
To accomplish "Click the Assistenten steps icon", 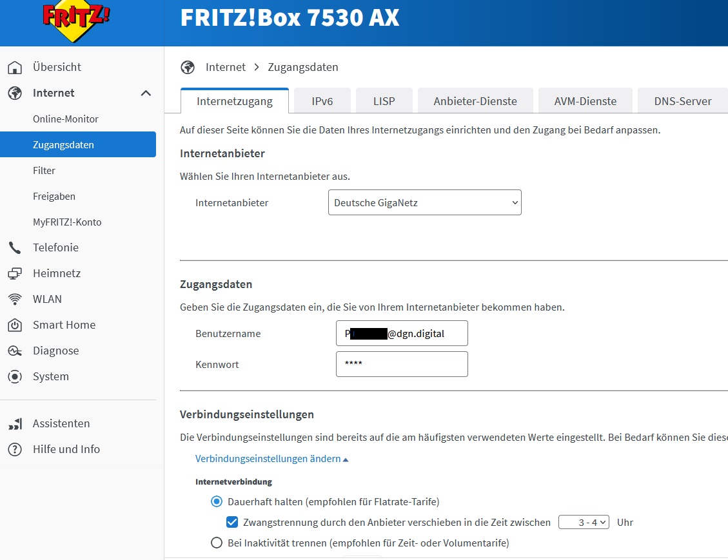I will pos(15,423).
